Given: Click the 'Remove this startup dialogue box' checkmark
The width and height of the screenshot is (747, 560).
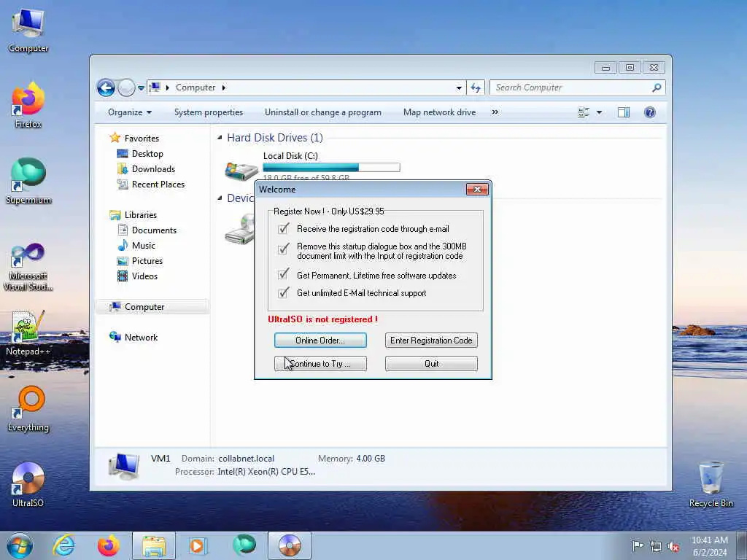Looking at the screenshot, I should 284,249.
